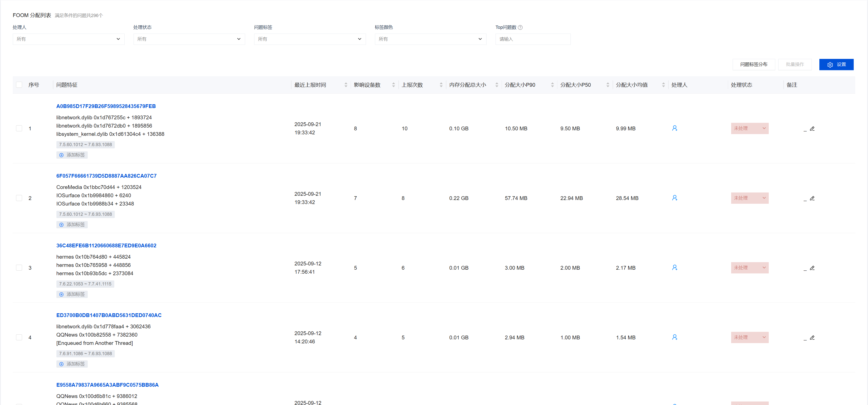Click the pencil edit icon in row 4
Image resolution: width=868 pixels, height=405 pixels.
[x=812, y=338]
